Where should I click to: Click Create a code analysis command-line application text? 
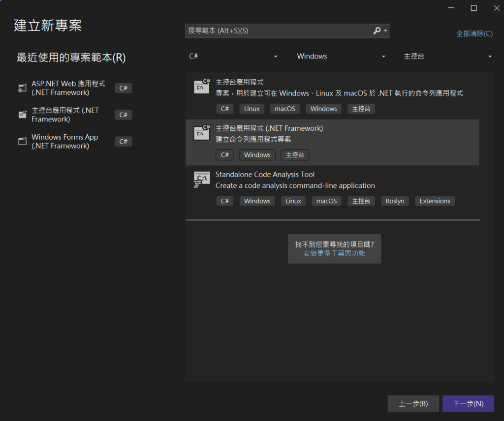tap(295, 185)
